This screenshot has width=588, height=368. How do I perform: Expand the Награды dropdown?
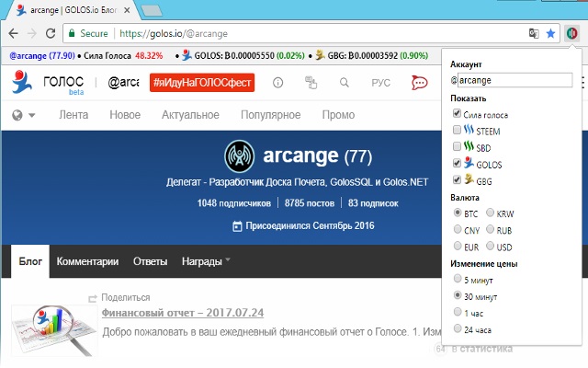tap(206, 261)
